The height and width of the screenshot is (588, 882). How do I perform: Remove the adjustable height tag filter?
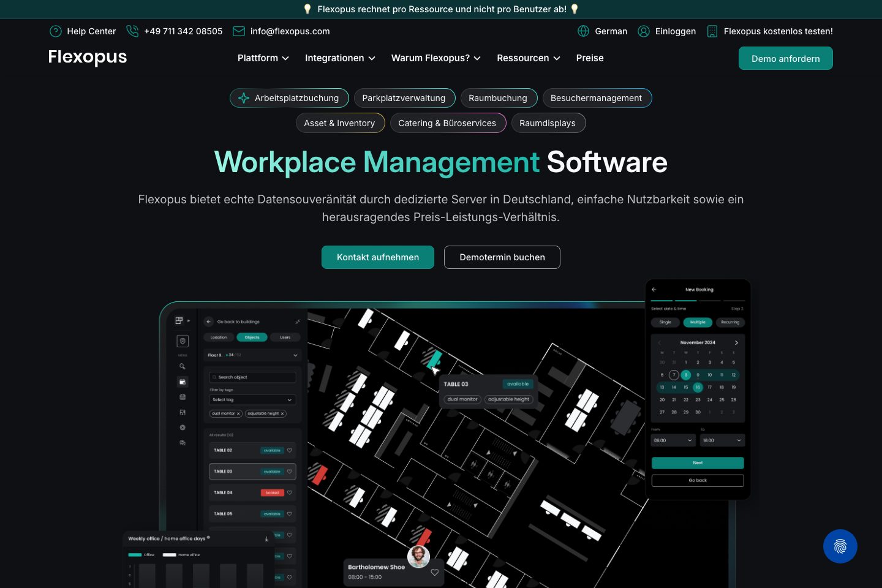[x=282, y=413]
